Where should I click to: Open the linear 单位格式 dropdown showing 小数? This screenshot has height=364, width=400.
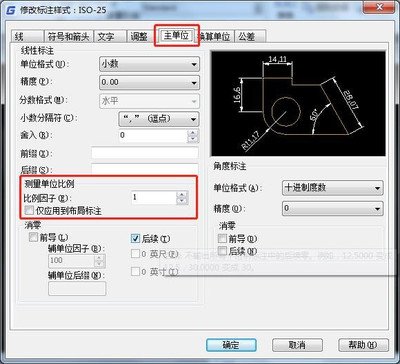point(149,64)
